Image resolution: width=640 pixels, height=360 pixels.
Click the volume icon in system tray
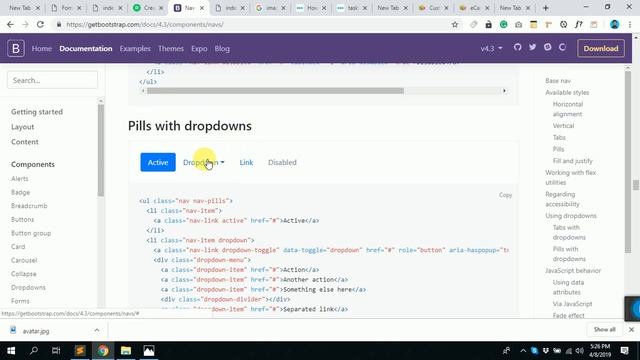[x=579, y=351]
